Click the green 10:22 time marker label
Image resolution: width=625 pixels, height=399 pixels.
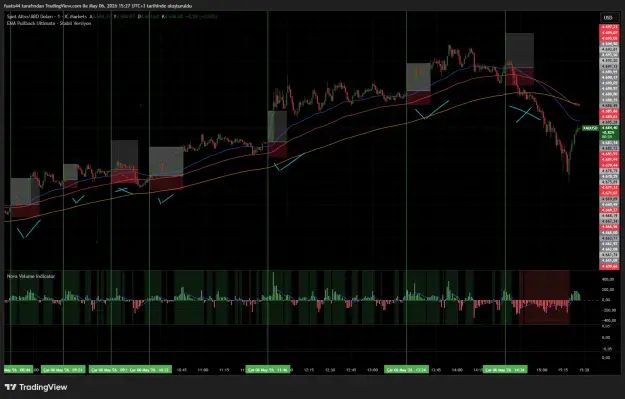coord(149,370)
